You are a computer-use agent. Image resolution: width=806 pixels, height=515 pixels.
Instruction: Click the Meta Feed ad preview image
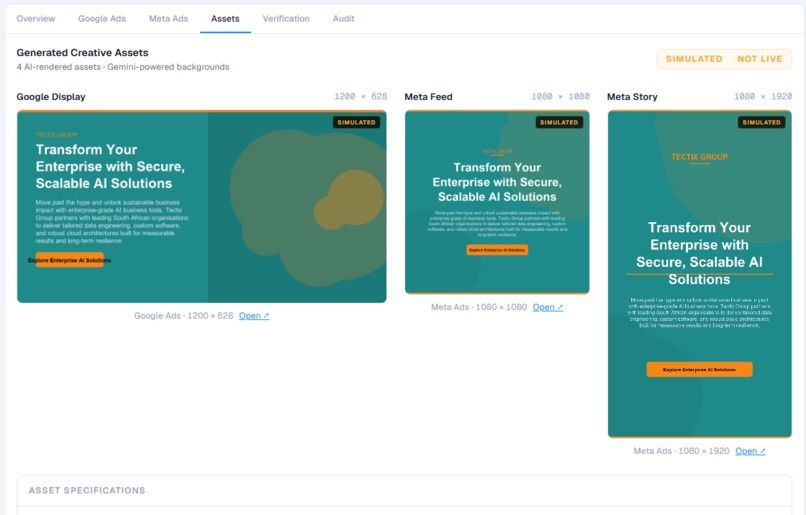click(x=497, y=202)
